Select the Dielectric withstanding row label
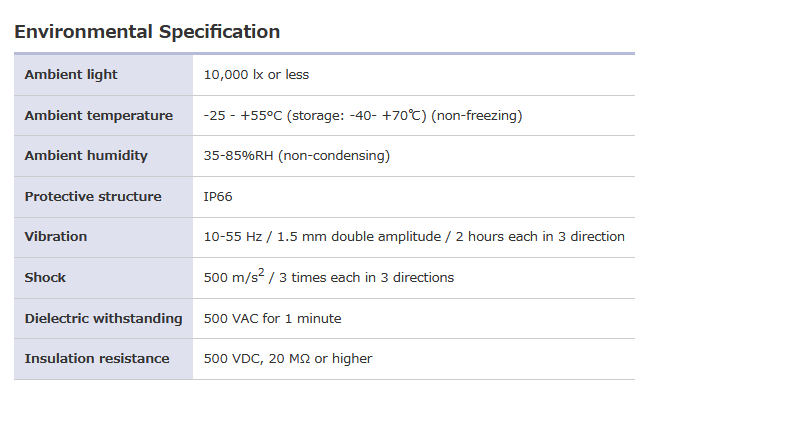Viewport: 800px width, 427px height. coord(103,319)
